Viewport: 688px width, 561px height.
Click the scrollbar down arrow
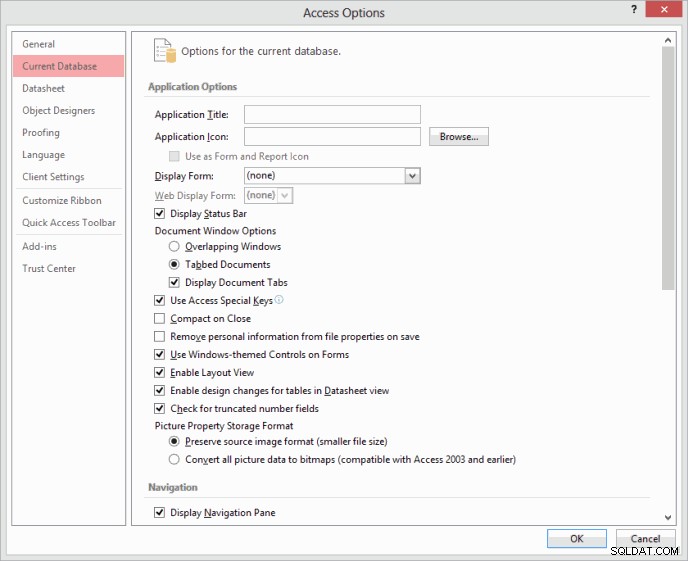[668, 518]
